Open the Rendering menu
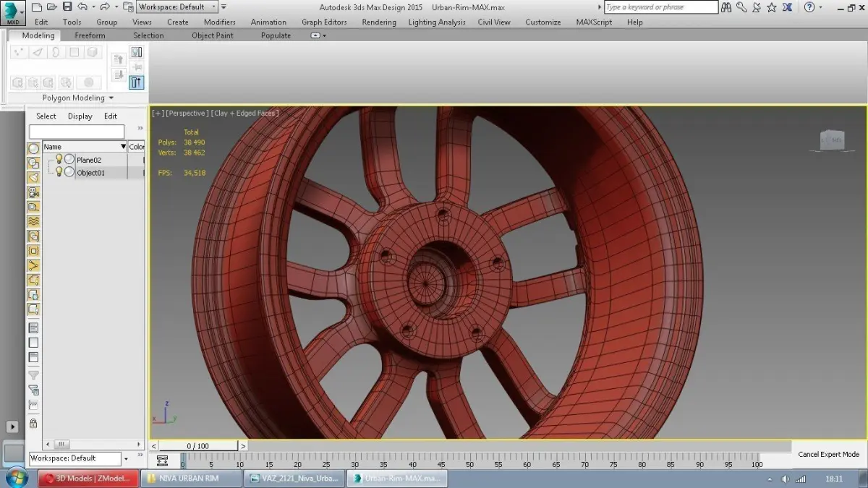This screenshot has width=868, height=488. [x=379, y=22]
